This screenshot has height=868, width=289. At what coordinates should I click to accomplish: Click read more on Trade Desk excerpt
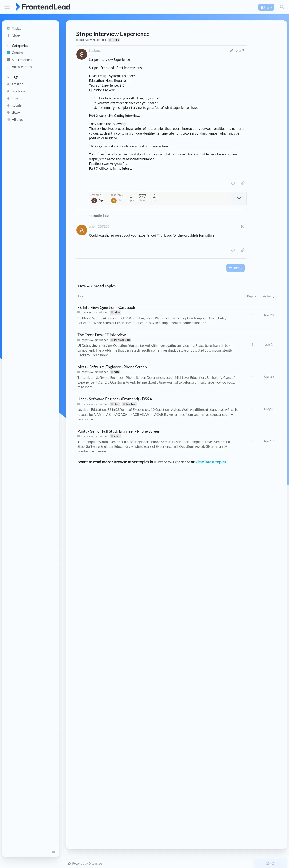(x=100, y=355)
